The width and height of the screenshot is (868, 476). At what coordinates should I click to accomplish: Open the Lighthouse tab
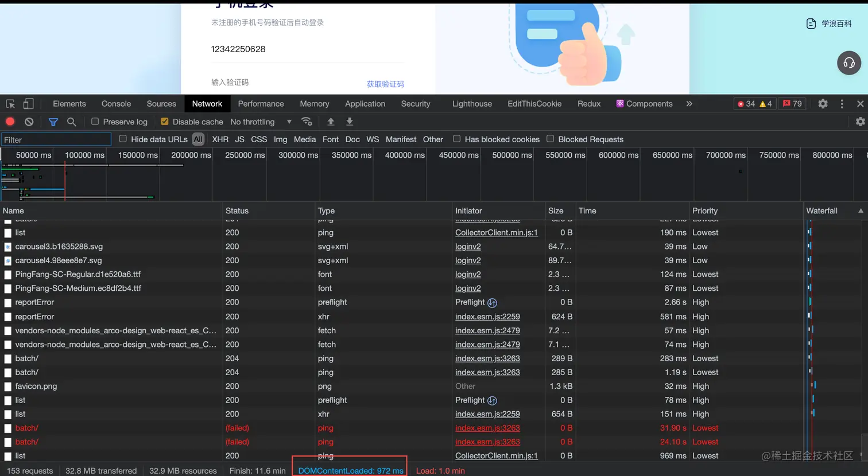472,104
